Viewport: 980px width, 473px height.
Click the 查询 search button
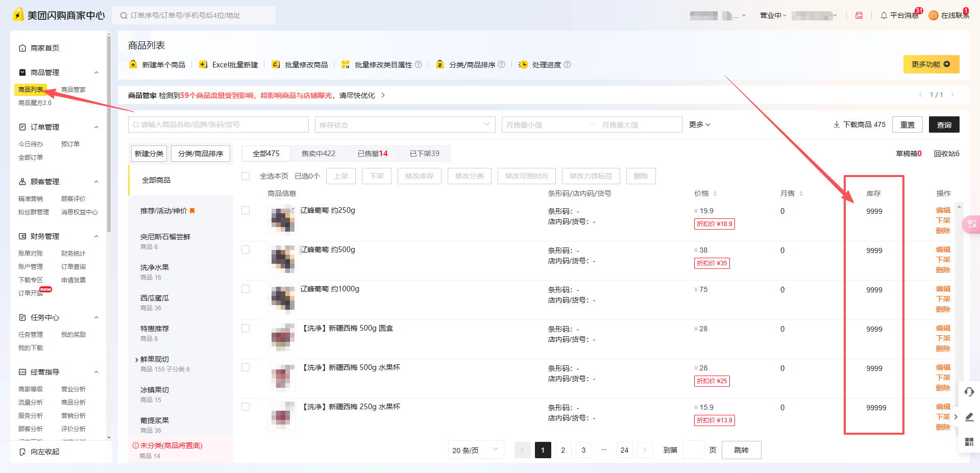pyautogui.click(x=944, y=124)
